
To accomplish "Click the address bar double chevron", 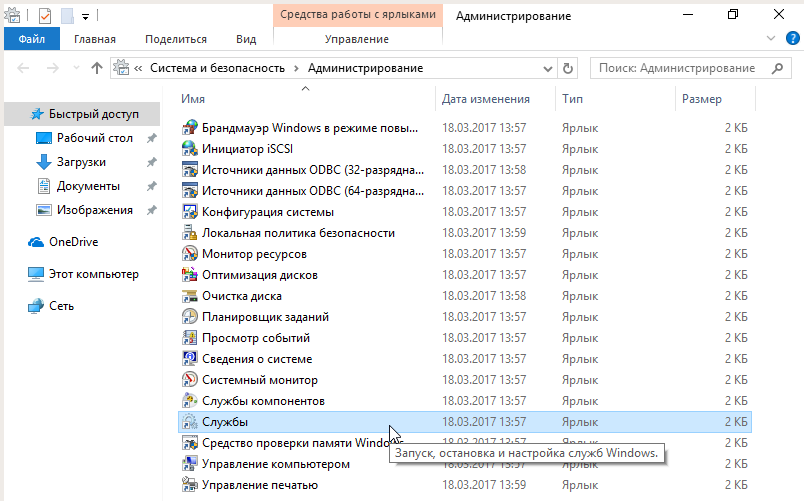I will click(x=138, y=68).
